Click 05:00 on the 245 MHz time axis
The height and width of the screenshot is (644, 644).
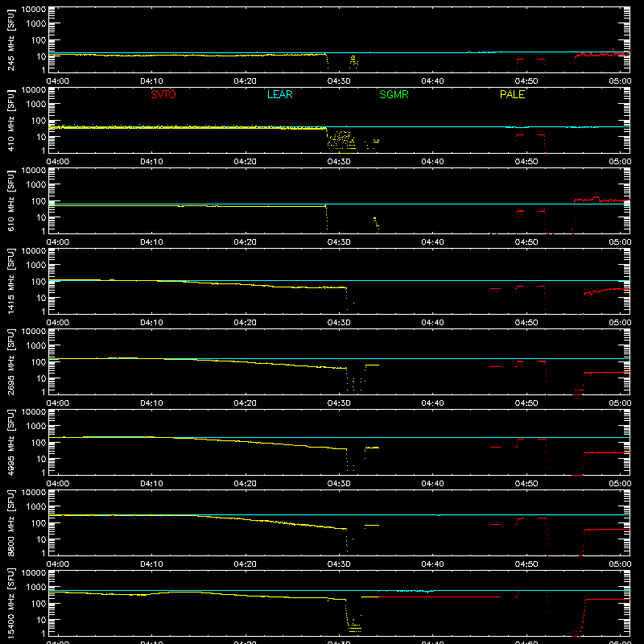[620, 81]
